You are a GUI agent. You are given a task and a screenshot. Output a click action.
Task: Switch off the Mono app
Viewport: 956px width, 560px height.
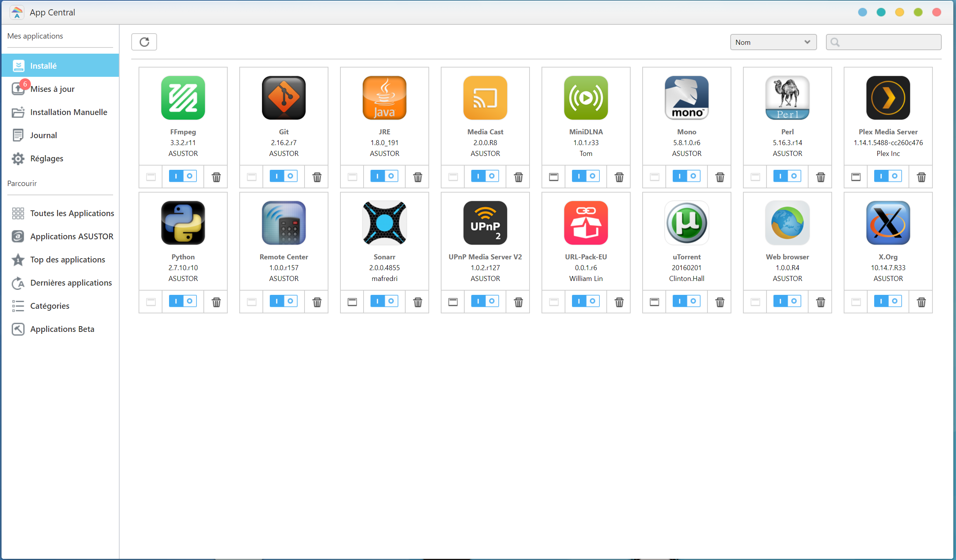click(x=687, y=176)
